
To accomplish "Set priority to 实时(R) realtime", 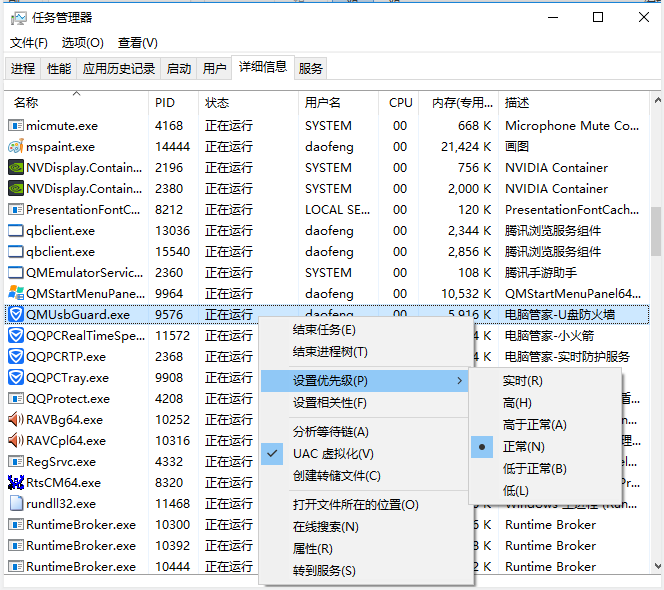I will click(545, 381).
